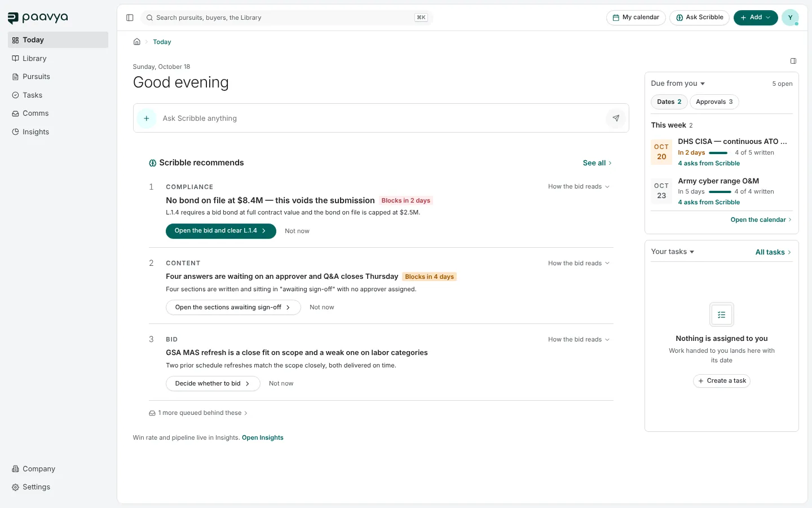Screen dimensions: 812x508
Task: Toggle the right side panel icon
Action: tap(793, 61)
